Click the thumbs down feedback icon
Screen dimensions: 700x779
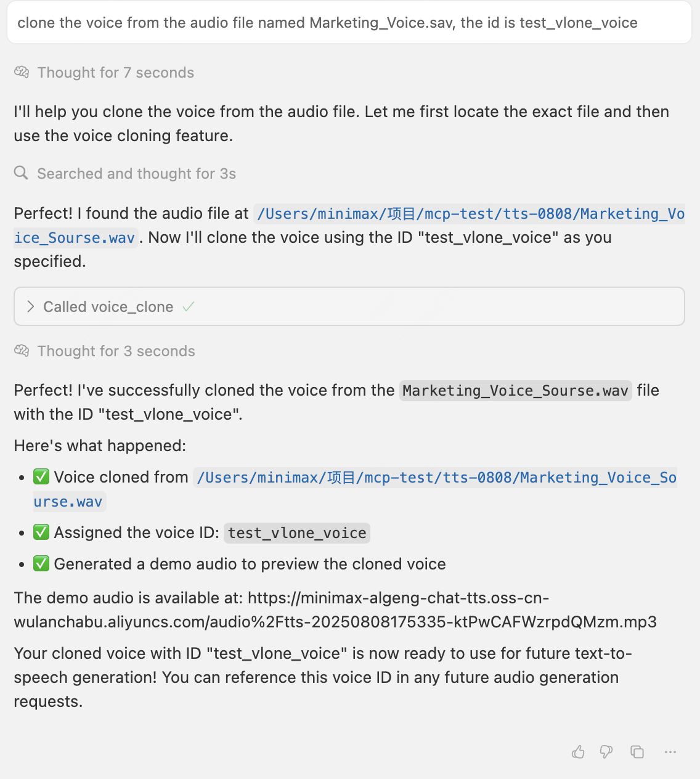pyautogui.click(x=606, y=752)
